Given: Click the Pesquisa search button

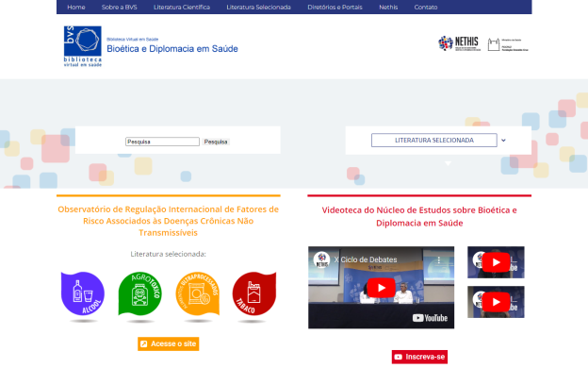Looking at the screenshot, I should tap(216, 142).
